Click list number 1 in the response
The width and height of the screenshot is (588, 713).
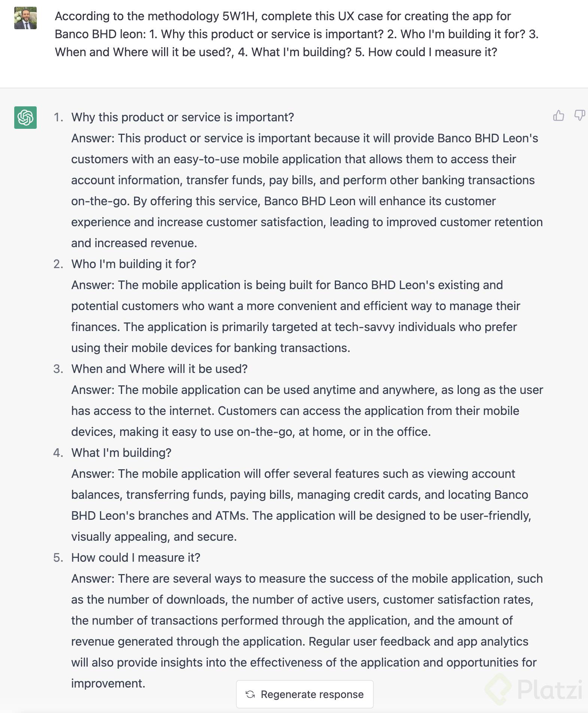pyautogui.click(x=58, y=117)
